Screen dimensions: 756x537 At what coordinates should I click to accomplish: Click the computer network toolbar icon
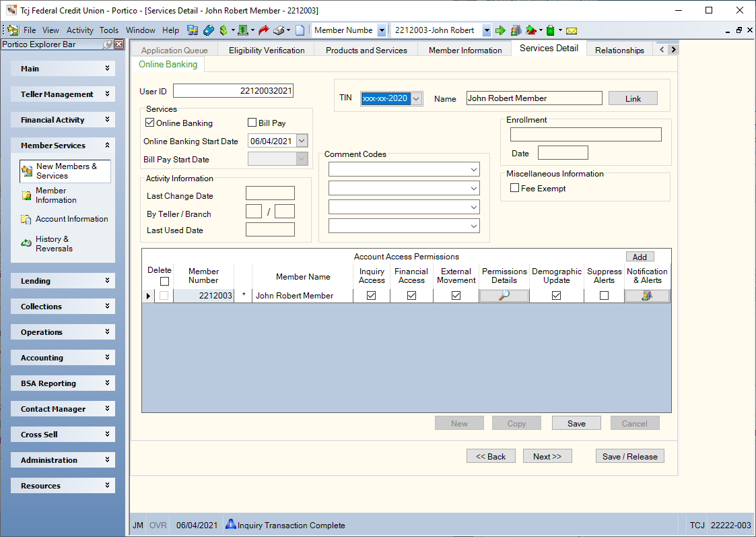point(193,30)
